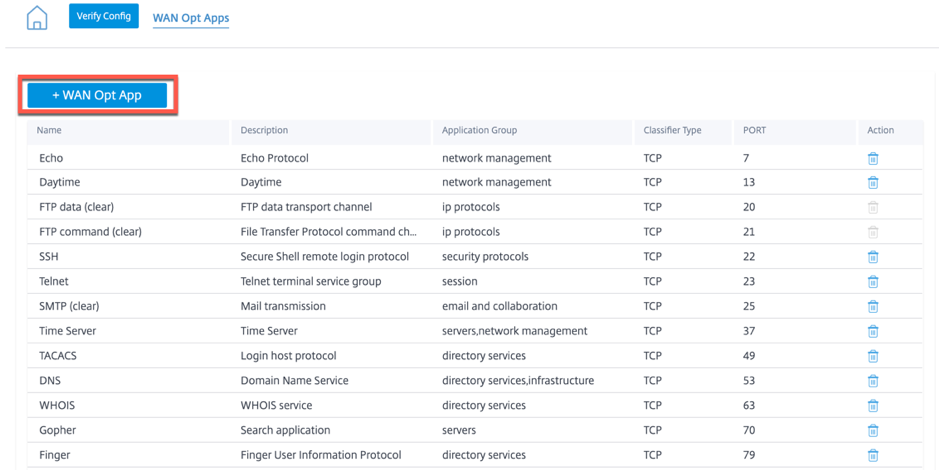This screenshot has width=939, height=470.
Task: Select the SSH name cell
Action: tap(49, 256)
